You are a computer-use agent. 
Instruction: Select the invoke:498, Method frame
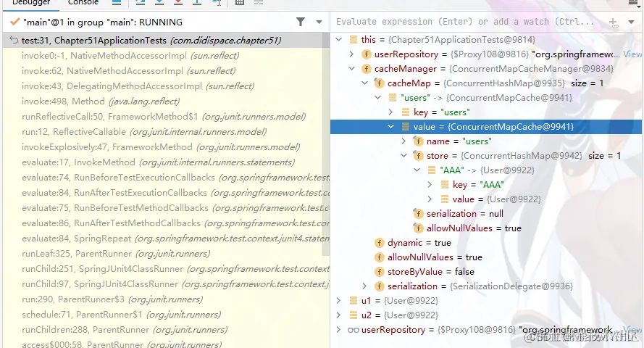coord(163,101)
